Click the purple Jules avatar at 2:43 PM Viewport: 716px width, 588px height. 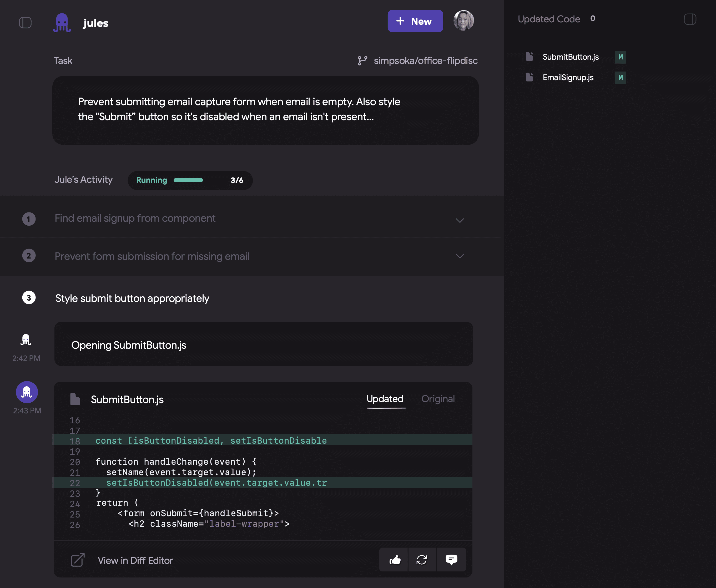click(27, 392)
